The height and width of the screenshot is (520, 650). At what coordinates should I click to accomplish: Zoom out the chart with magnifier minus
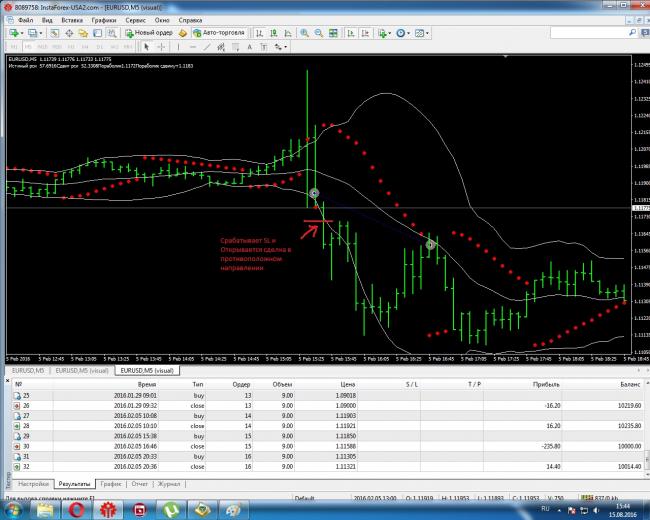pyautogui.click(x=318, y=33)
